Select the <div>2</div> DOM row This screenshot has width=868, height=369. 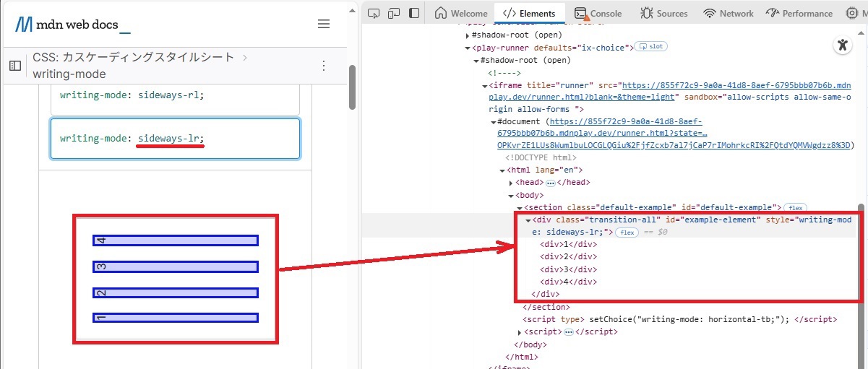pyautogui.click(x=569, y=257)
